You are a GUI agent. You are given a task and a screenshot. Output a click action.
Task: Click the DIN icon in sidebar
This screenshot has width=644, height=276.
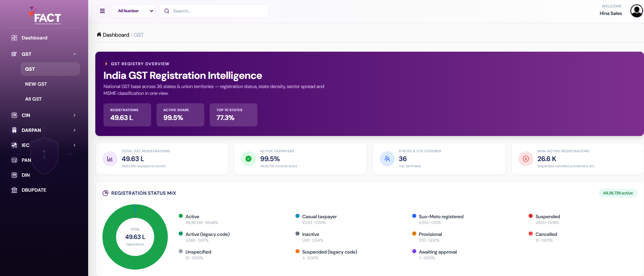coord(14,175)
